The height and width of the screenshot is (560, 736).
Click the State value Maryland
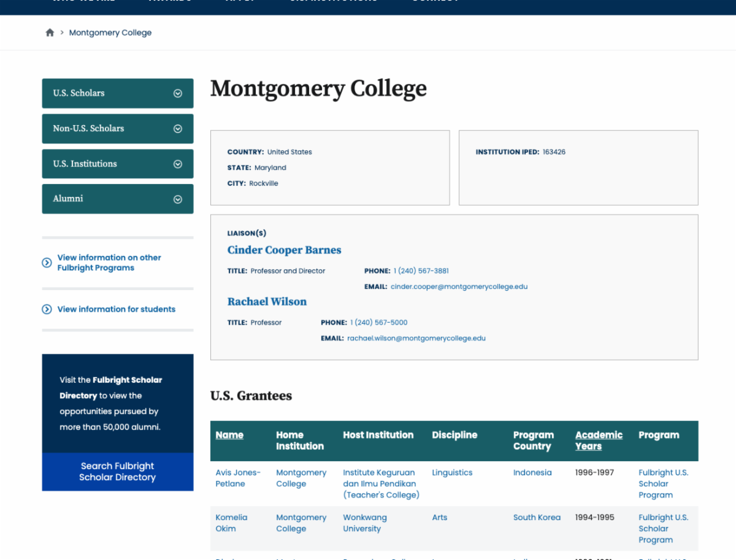[270, 167]
